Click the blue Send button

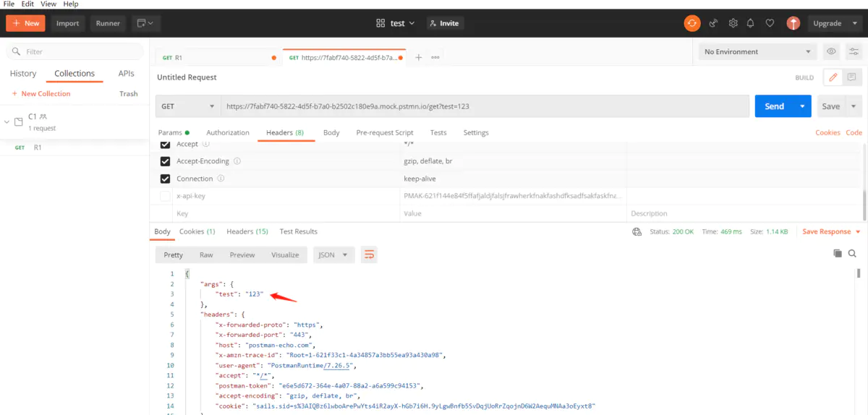774,106
